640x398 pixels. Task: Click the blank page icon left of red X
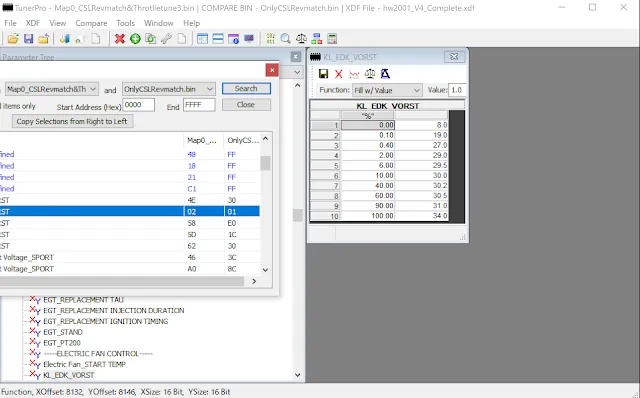click(96, 39)
